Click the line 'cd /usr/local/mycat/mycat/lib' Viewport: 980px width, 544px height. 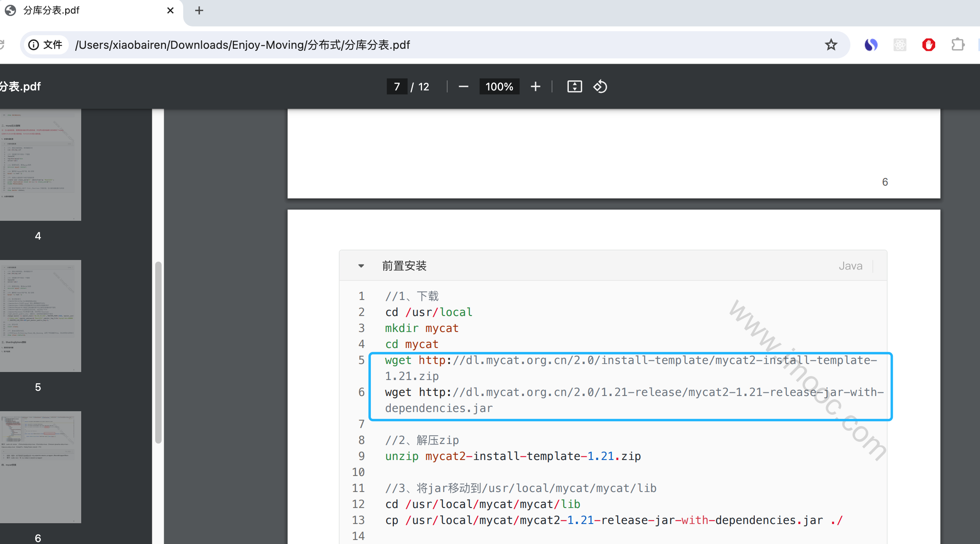click(x=482, y=504)
